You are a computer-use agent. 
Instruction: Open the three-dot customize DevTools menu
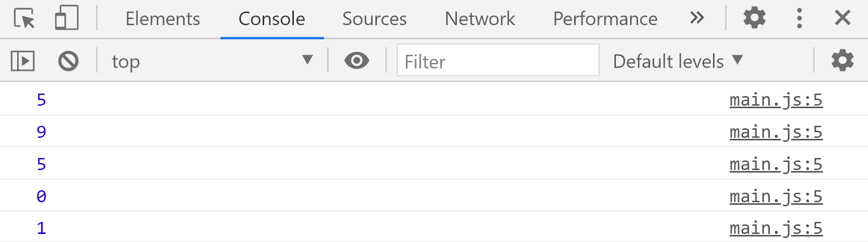799,18
